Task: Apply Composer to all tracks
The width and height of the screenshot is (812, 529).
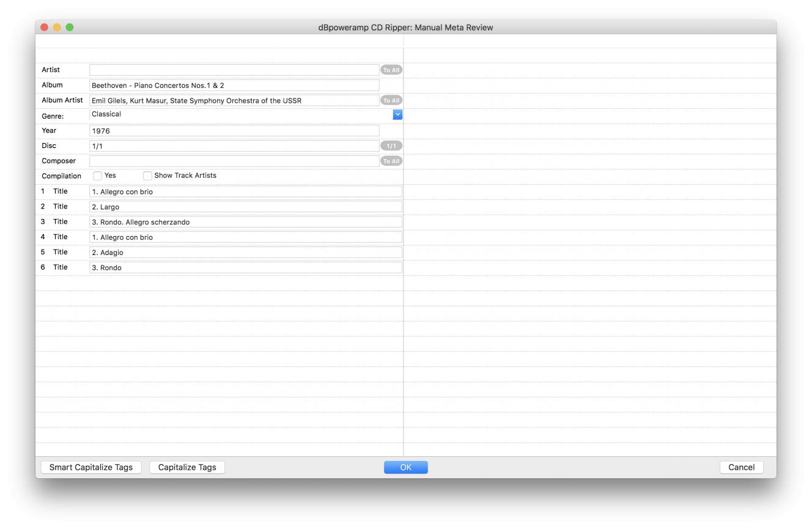Action: point(391,161)
